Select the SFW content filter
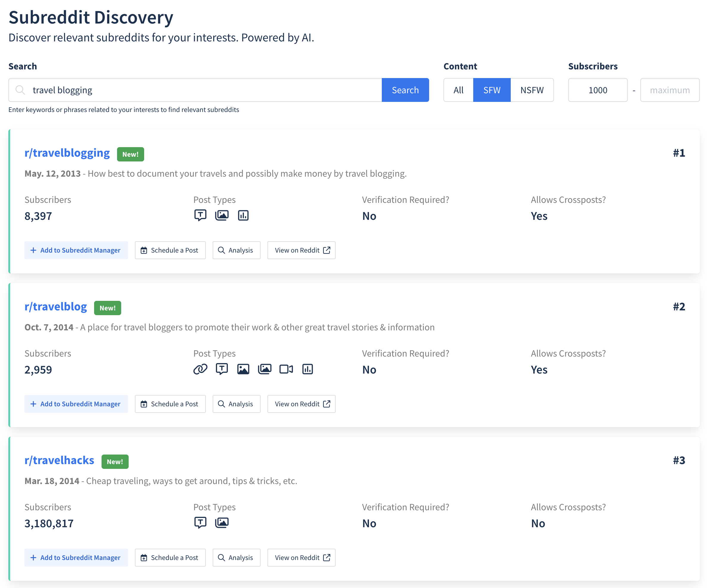The width and height of the screenshot is (707, 588). (x=491, y=90)
